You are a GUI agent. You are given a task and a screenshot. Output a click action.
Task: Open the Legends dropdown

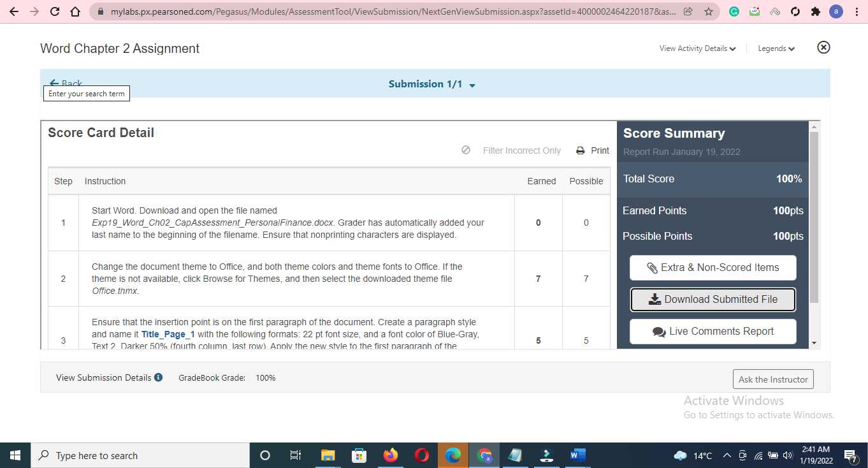pyautogui.click(x=776, y=48)
